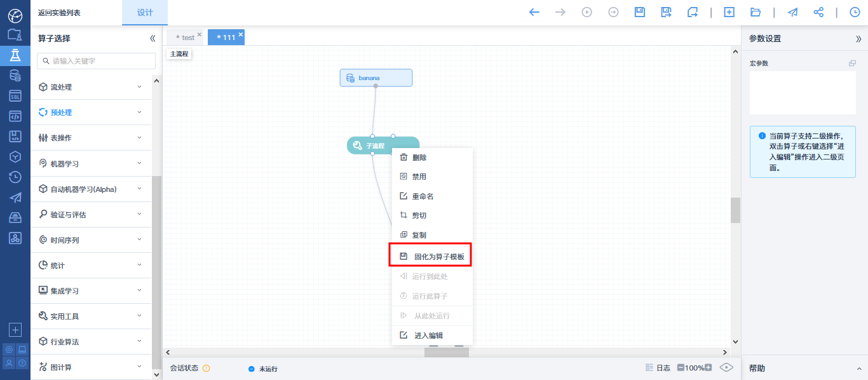Click the clock schedule icon at top right

855,12
